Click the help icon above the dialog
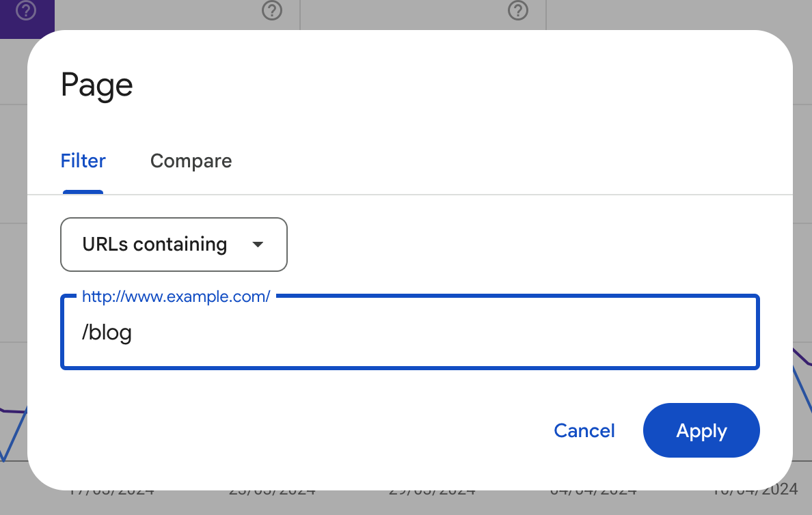Image resolution: width=812 pixels, height=515 pixels. pos(271,11)
